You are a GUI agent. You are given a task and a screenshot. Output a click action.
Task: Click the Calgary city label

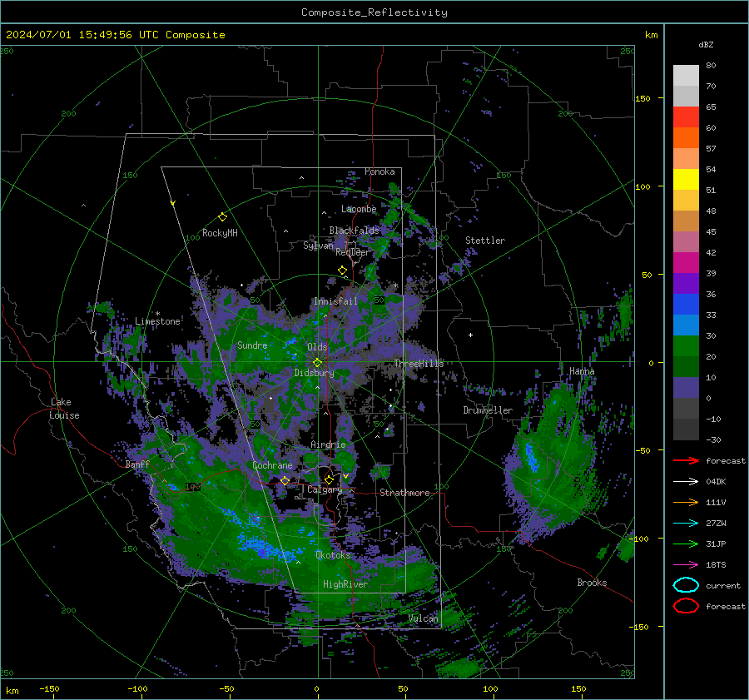[325, 489]
